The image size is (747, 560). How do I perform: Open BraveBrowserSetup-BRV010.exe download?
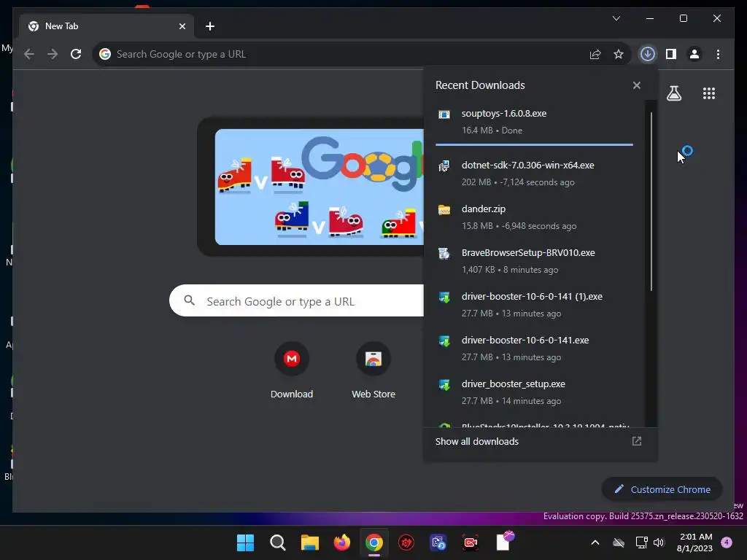pos(533,261)
